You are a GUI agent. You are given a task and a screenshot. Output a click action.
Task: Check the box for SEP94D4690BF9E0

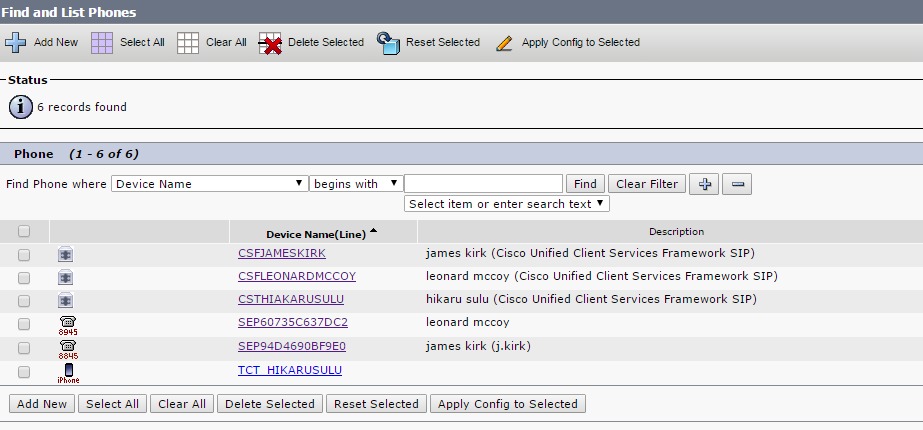click(24, 348)
